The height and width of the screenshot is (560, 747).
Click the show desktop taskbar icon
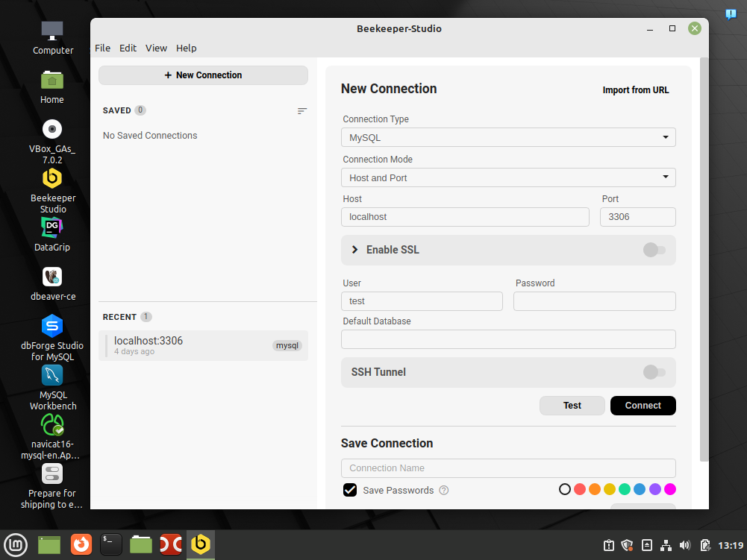coord(49,545)
